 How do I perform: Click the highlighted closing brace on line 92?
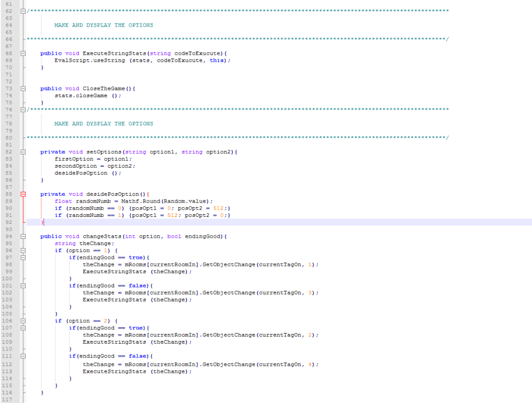pyautogui.click(x=42, y=222)
